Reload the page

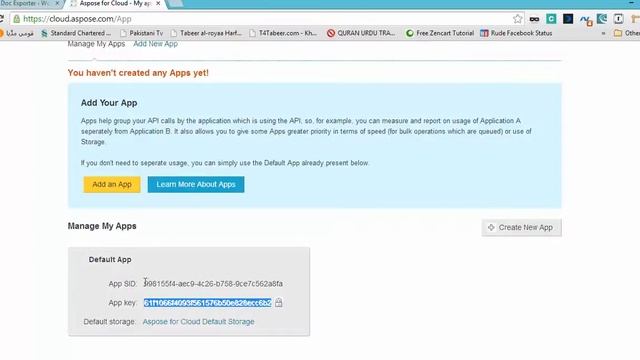2,19
